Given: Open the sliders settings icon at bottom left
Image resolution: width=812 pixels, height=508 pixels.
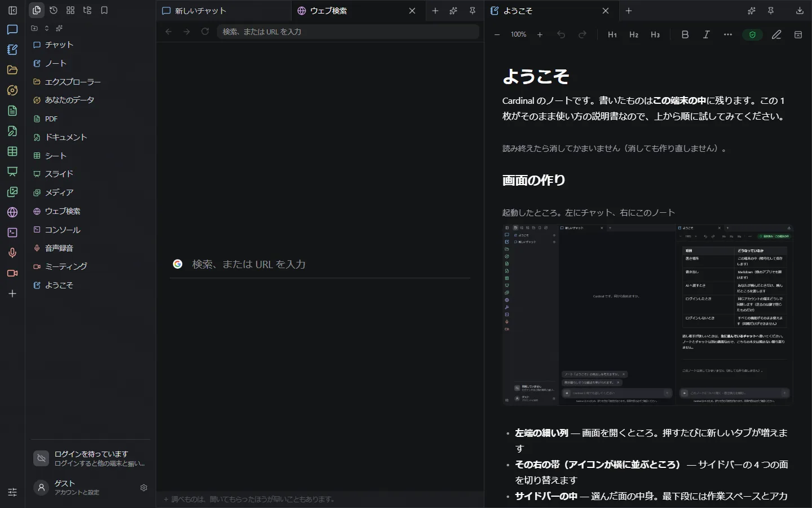Looking at the screenshot, I should point(12,492).
